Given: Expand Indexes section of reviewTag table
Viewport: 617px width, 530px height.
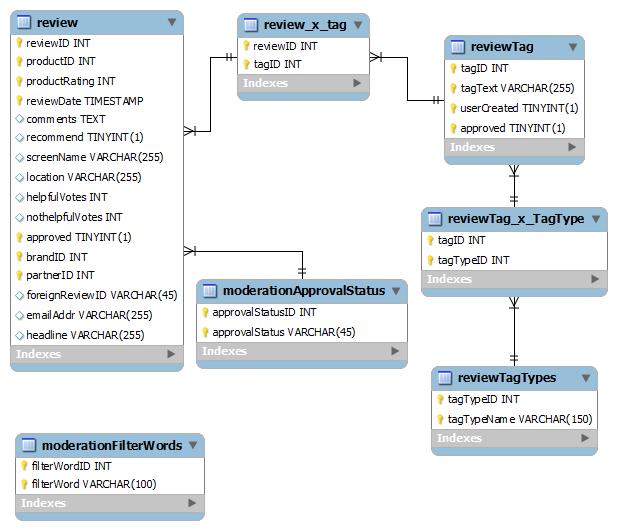Looking at the screenshot, I should tap(572, 147).
